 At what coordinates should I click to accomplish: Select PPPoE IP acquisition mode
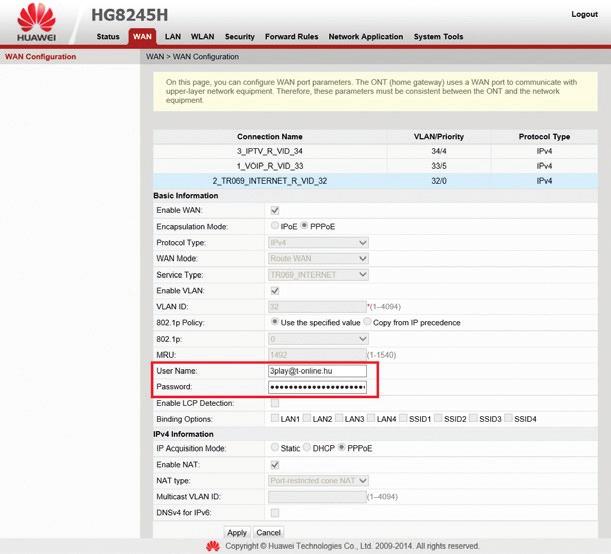pyautogui.click(x=341, y=447)
